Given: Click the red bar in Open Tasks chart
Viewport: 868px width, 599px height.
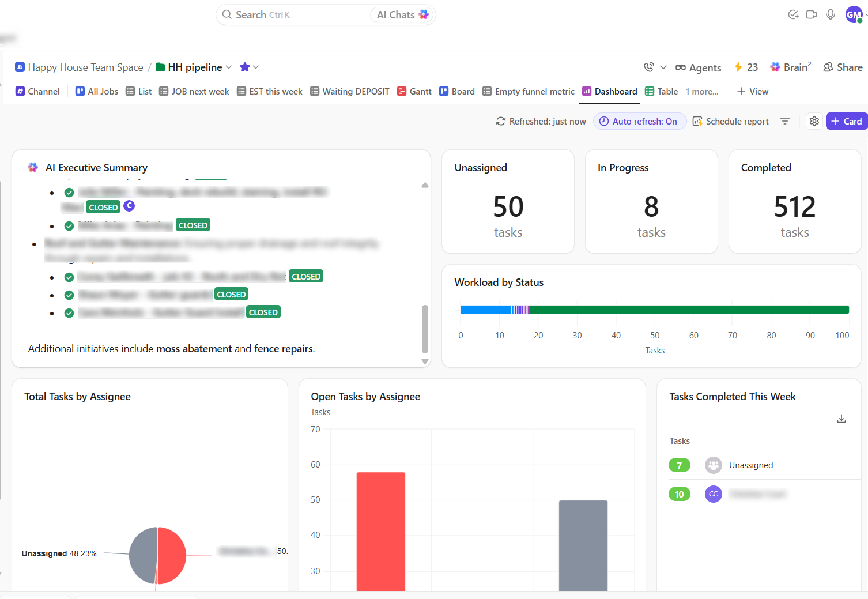Looking at the screenshot, I should [381, 532].
